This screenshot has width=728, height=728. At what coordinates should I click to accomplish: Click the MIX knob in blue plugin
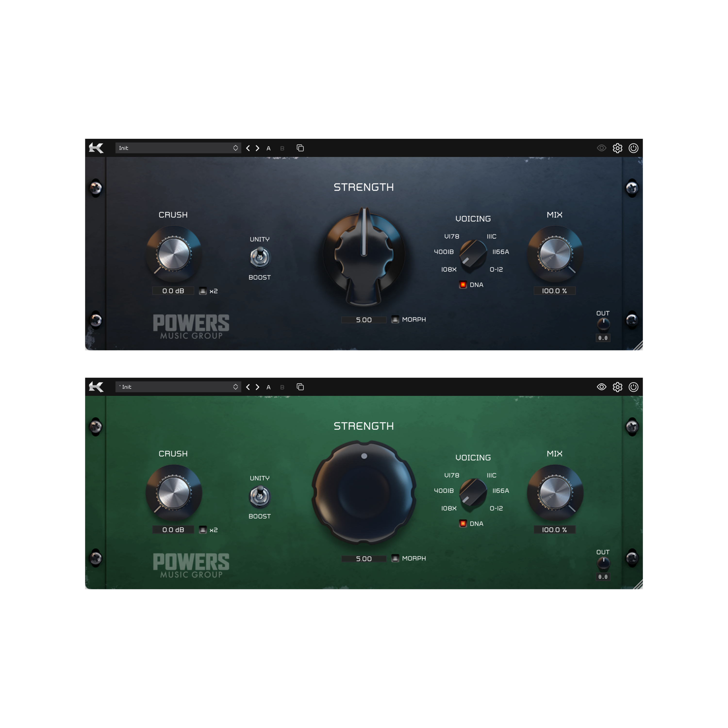pyautogui.click(x=555, y=254)
